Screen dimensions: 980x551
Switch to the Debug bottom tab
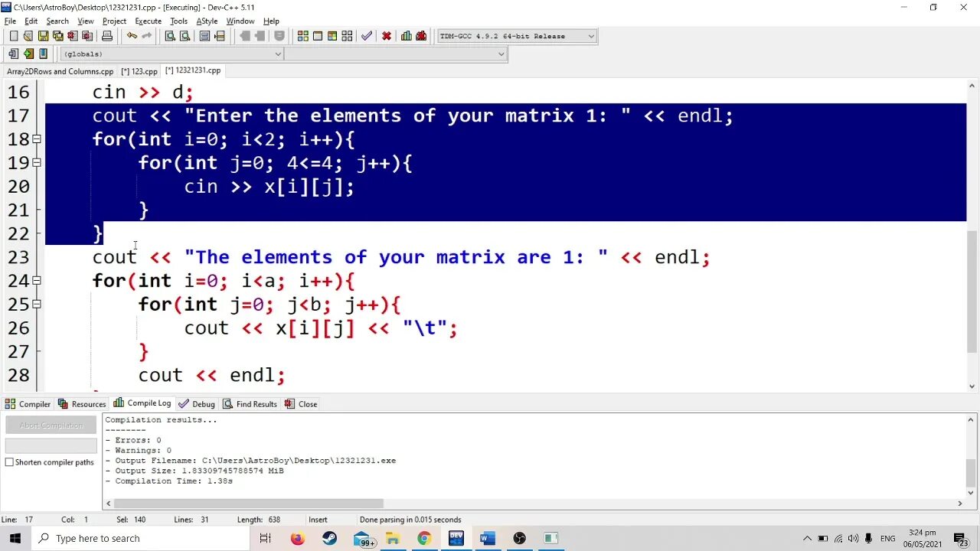coord(197,404)
